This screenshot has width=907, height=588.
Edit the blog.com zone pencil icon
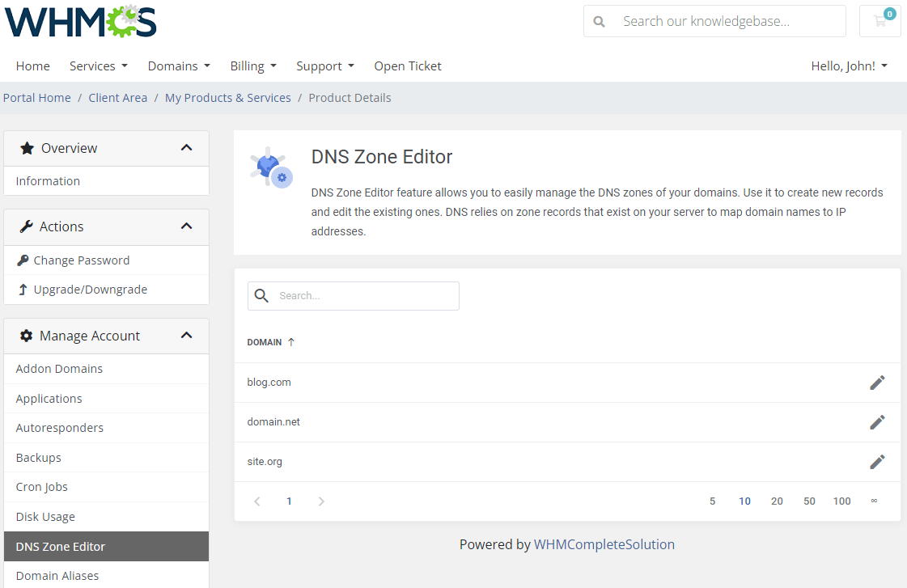[877, 383]
